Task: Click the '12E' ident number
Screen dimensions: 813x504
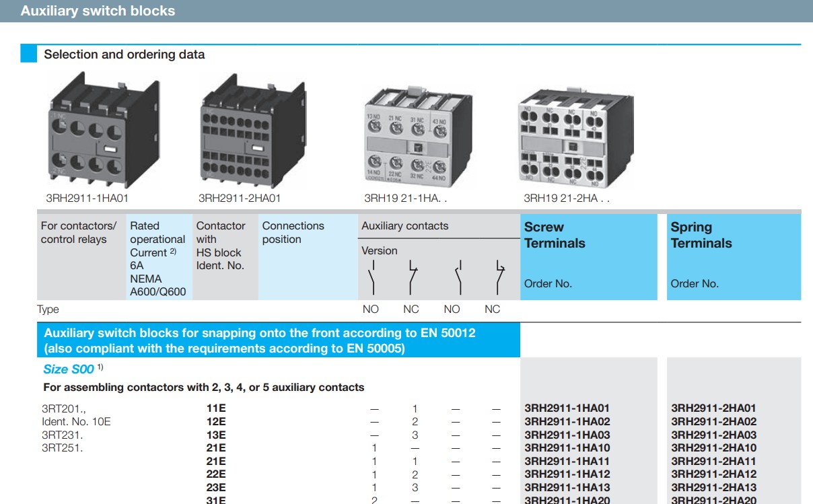Action: [216, 422]
